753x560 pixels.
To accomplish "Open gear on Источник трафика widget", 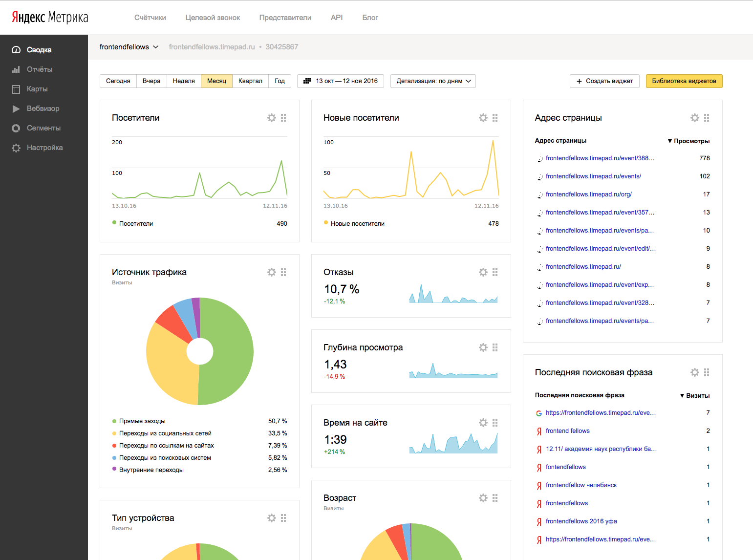I will coord(272,272).
